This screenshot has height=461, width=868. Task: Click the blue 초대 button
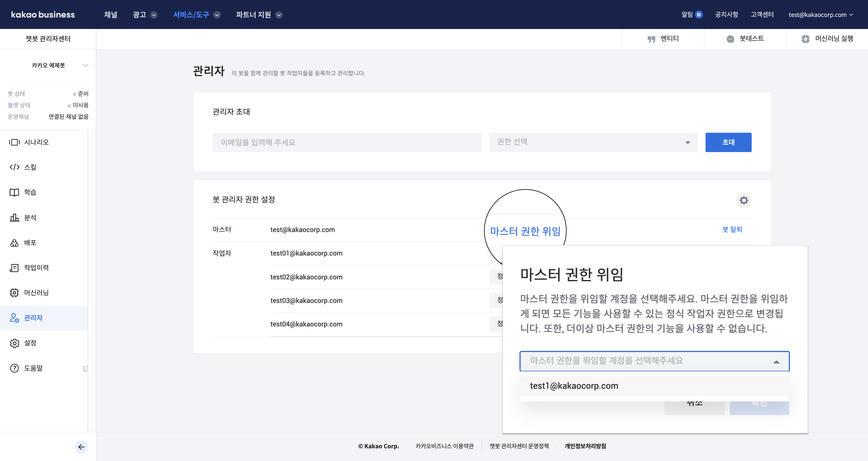tap(728, 142)
